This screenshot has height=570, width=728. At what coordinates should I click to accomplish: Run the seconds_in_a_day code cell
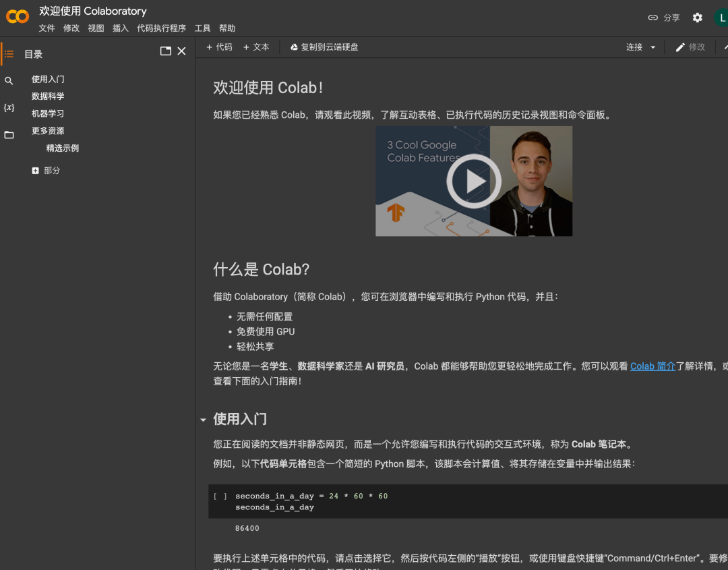220,496
